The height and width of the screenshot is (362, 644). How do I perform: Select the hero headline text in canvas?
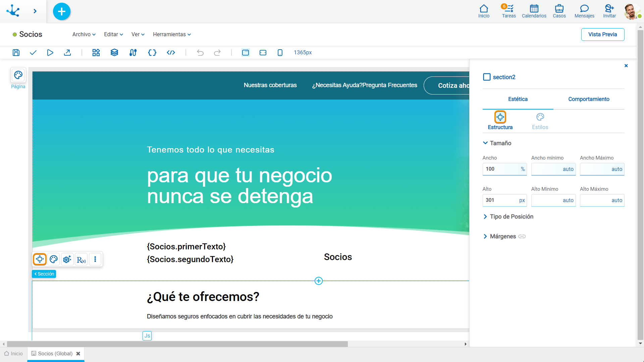point(239,186)
